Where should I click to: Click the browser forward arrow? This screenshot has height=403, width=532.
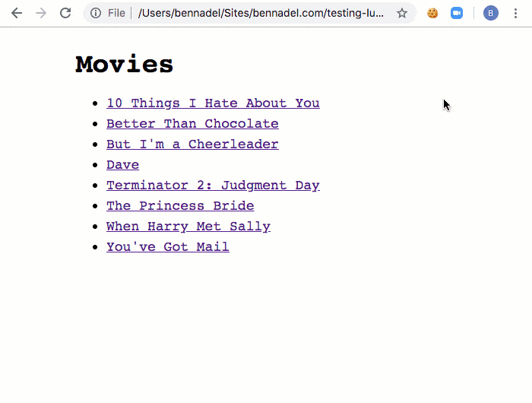(41, 13)
